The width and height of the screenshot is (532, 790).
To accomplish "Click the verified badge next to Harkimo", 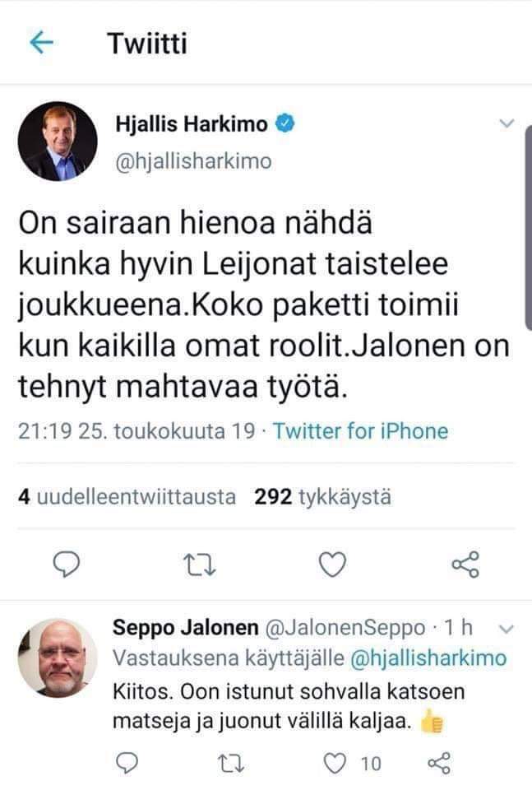I will tap(285, 125).
